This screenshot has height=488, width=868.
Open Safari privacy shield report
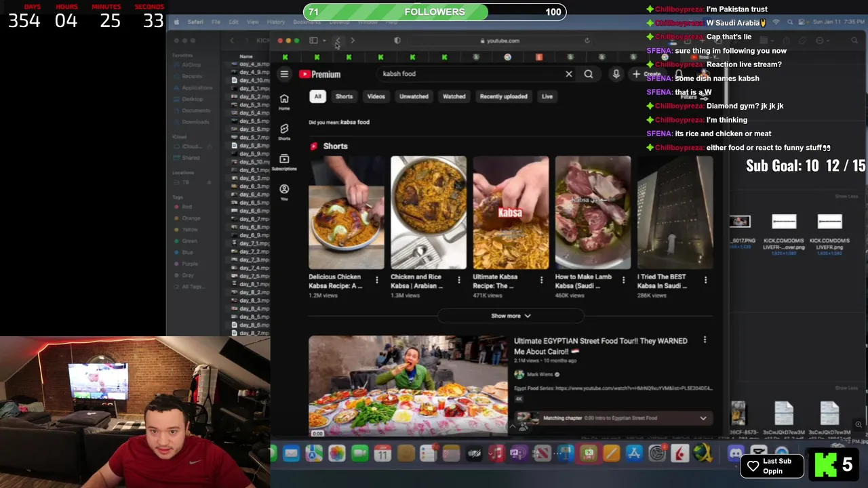tap(397, 41)
